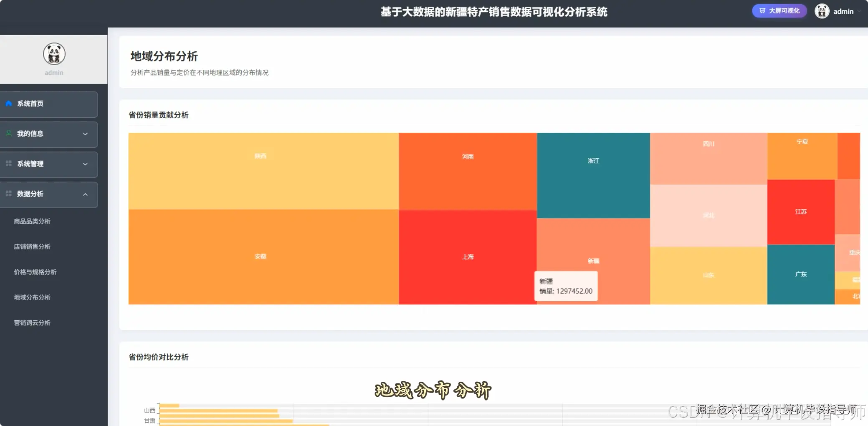This screenshot has height=426, width=868.
Task: Select the 宁夏 treemap block
Action: tap(802, 156)
